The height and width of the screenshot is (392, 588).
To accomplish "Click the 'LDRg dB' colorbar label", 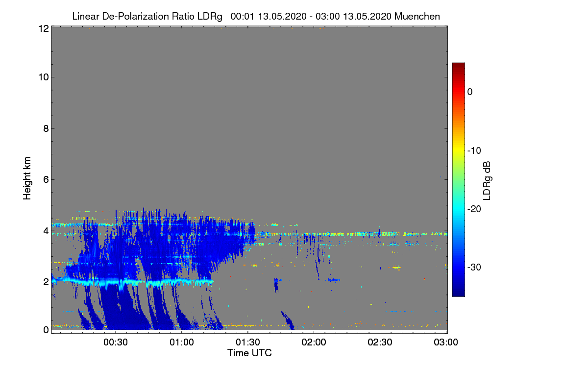I will pyautogui.click(x=487, y=180).
